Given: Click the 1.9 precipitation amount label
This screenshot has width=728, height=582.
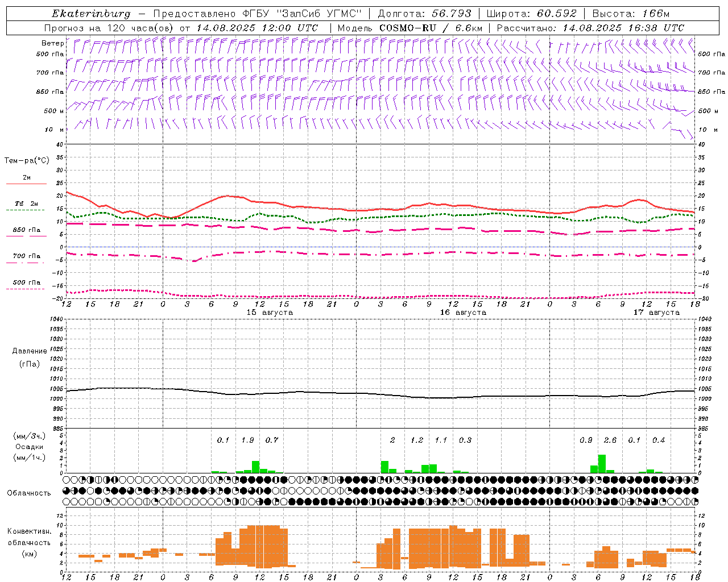Looking at the screenshot, I should (247, 440).
